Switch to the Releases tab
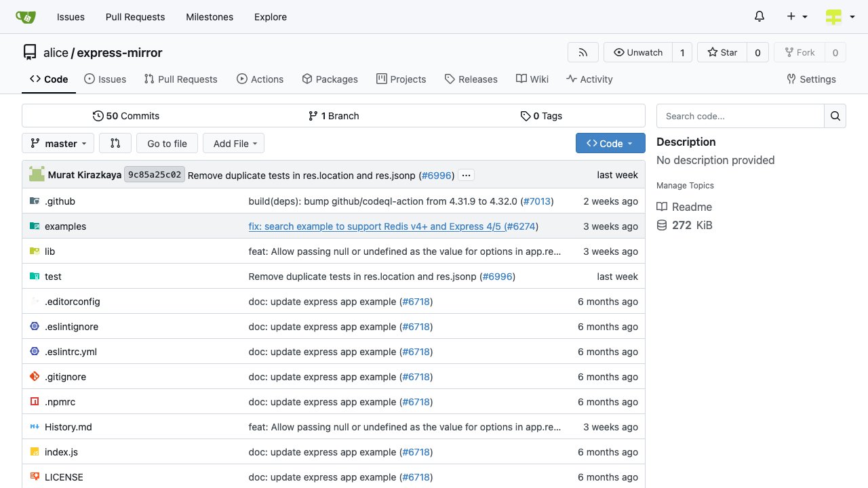Viewport: 868px width, 488px height. pos(471,79)
